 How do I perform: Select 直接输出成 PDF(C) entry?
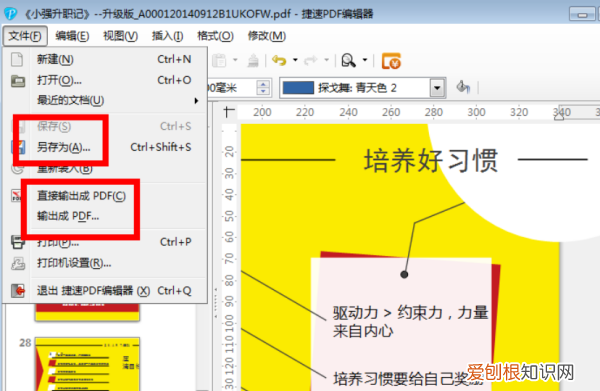click(105, 196)
